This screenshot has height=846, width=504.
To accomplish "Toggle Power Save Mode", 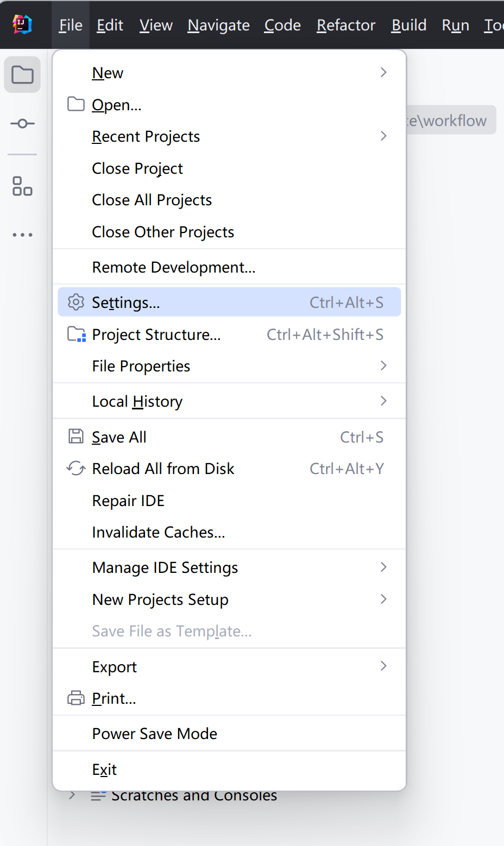I will point(155,734).
